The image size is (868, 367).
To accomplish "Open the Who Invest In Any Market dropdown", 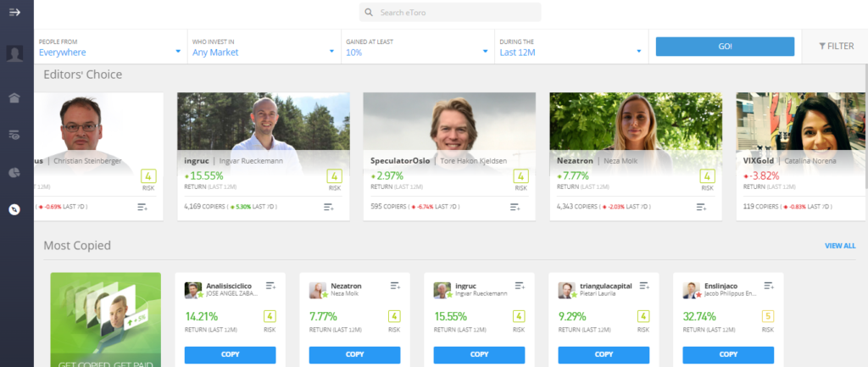I will click(264, 47).
